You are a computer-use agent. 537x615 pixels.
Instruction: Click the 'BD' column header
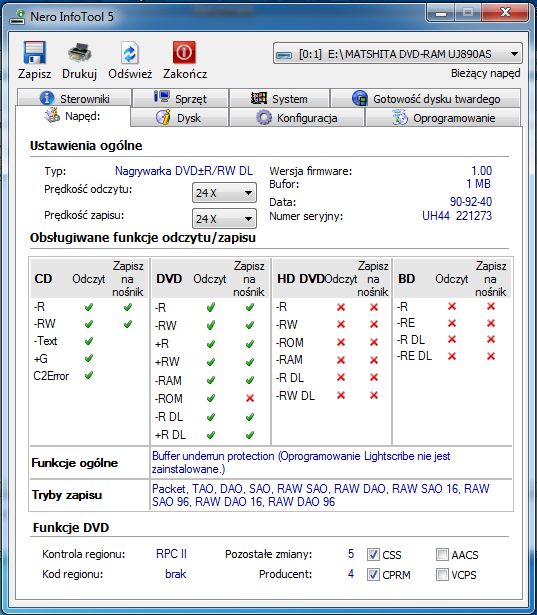(407, 279)
